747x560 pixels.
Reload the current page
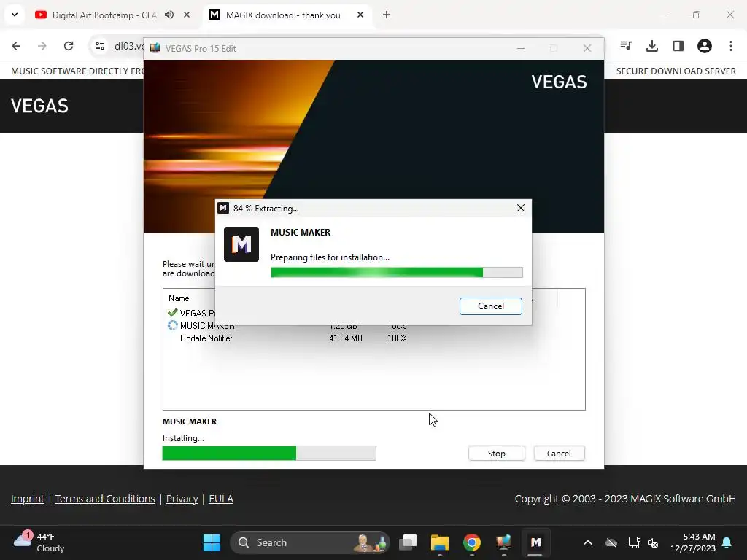(69, 46)
